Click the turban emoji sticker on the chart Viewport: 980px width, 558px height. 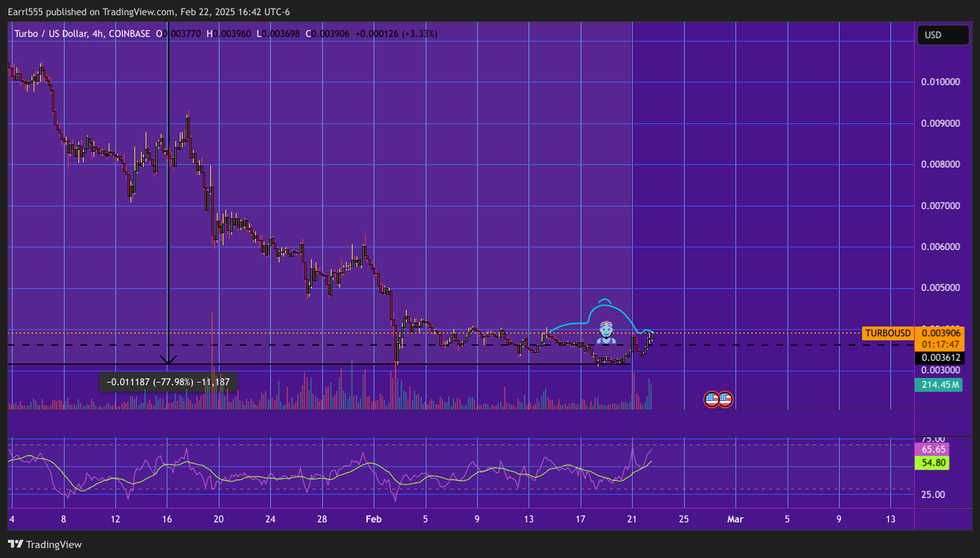pos(606,333)
